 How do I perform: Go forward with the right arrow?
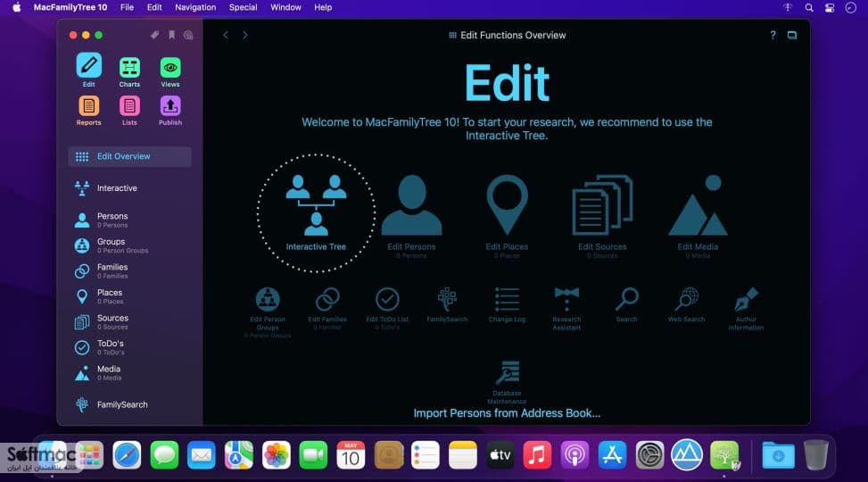245,35
